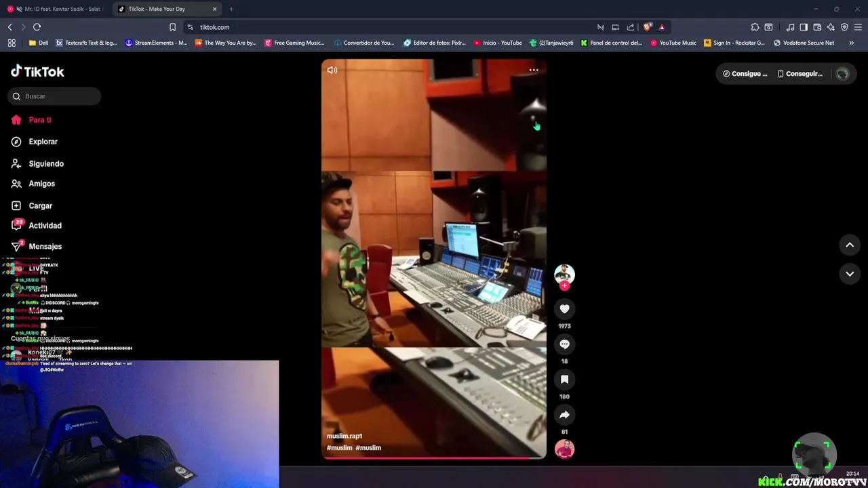868x488 pixels.
Task: Share the video using the arrow icon
Action: 564,415
